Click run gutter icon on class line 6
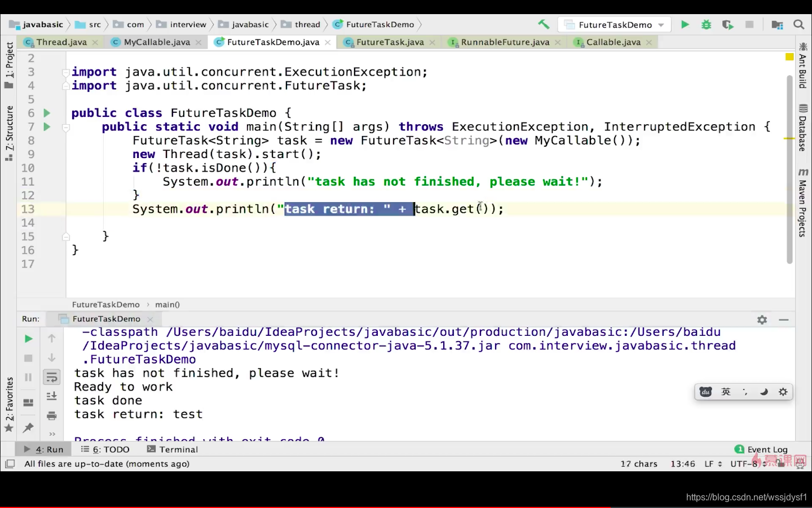Screen dimensions: 812x508 pos(47,113)
